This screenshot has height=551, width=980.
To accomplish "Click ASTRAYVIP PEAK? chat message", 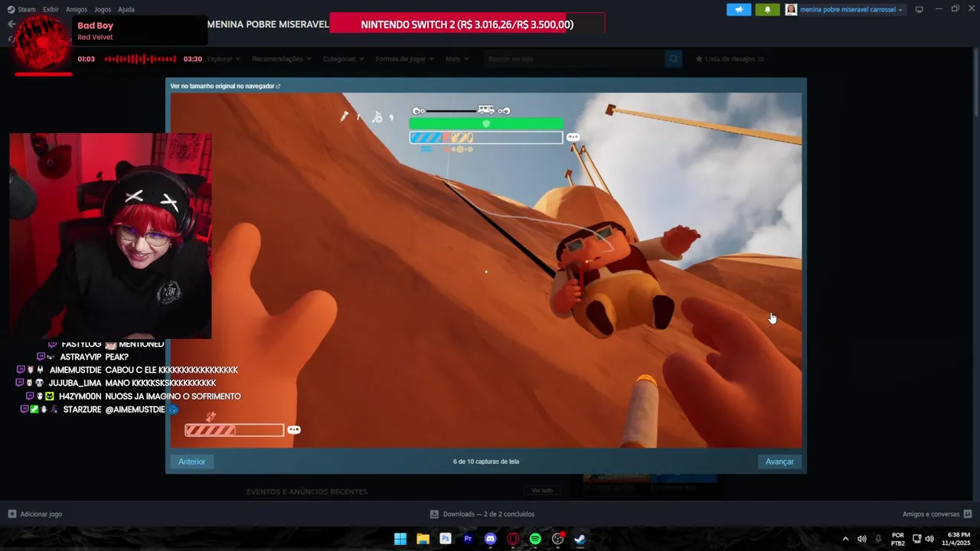I will [x=82, y=357].
